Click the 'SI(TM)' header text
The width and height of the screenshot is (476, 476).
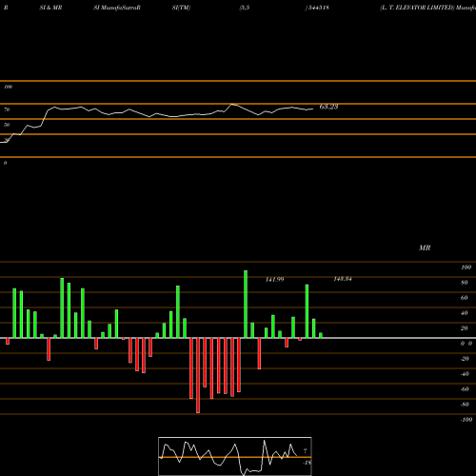click(181, 8)
